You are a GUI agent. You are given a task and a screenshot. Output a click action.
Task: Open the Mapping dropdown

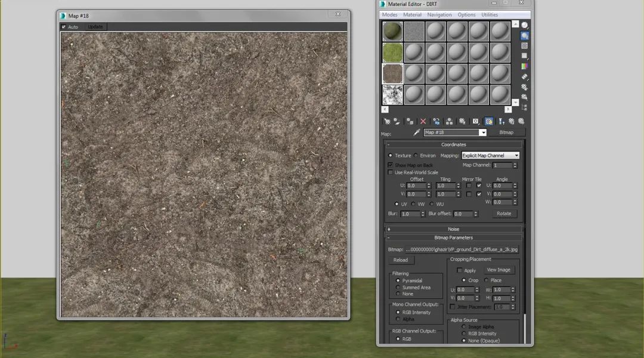click(x=490, y=156)
